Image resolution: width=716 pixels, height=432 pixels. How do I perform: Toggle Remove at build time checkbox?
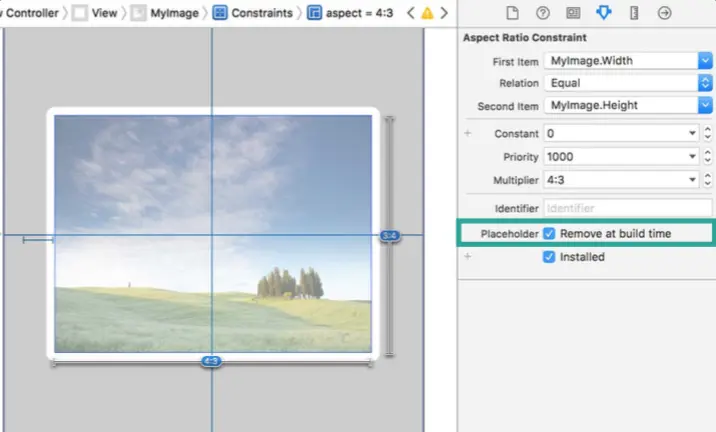click(x=549, y=234)
